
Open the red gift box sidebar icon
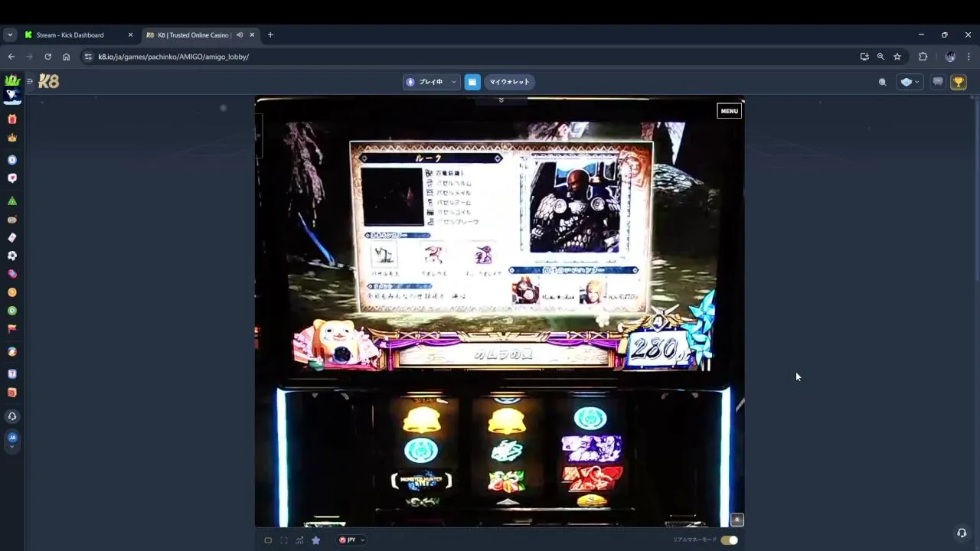tap(12, 119)
